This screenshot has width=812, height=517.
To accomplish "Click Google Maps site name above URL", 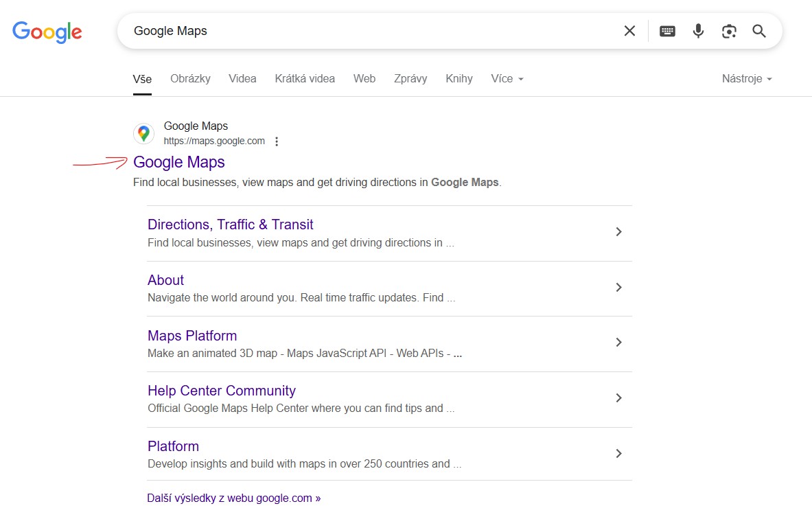I will (x=196, y=126).
